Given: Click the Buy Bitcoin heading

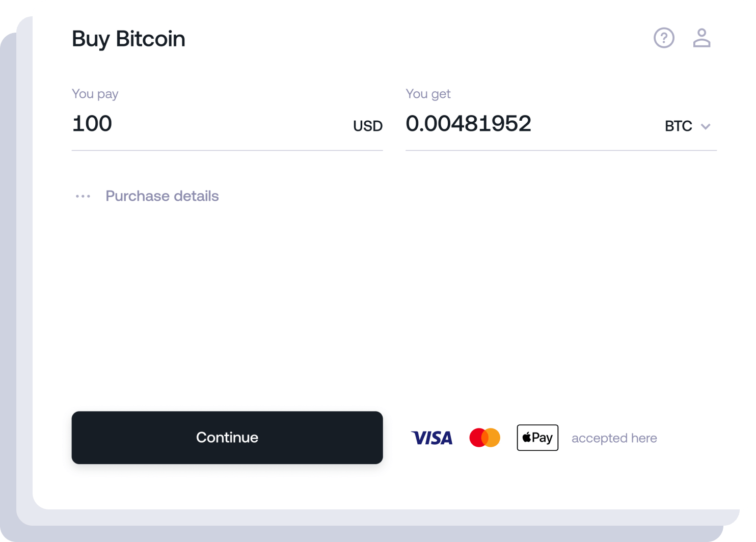Looking at the screenshot, I should click(x=128, y=39).
